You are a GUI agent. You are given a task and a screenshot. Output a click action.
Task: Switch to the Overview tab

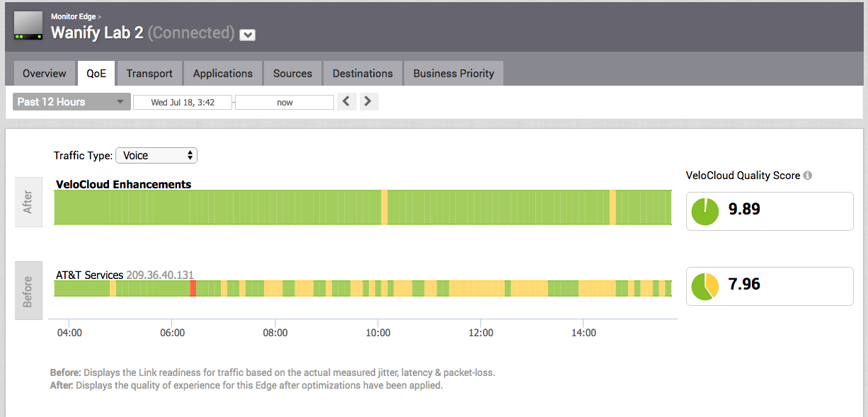click(45, 74)
